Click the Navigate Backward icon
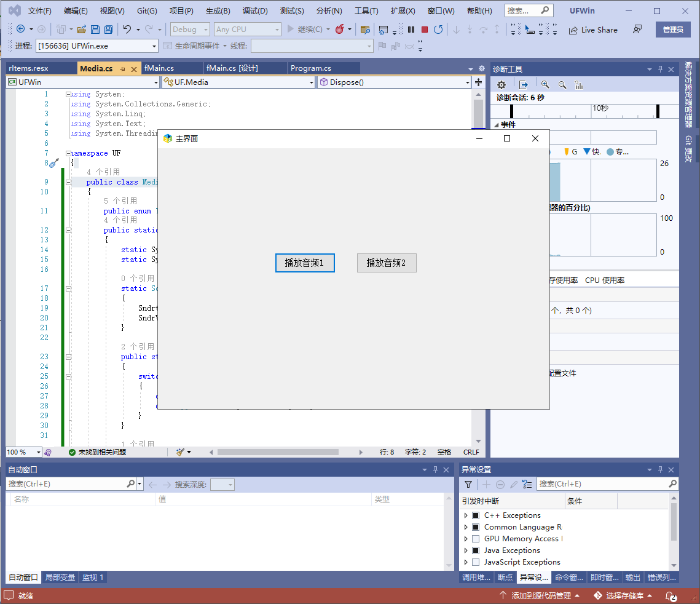This screenshot has width=700, height=604. (20, 29)
